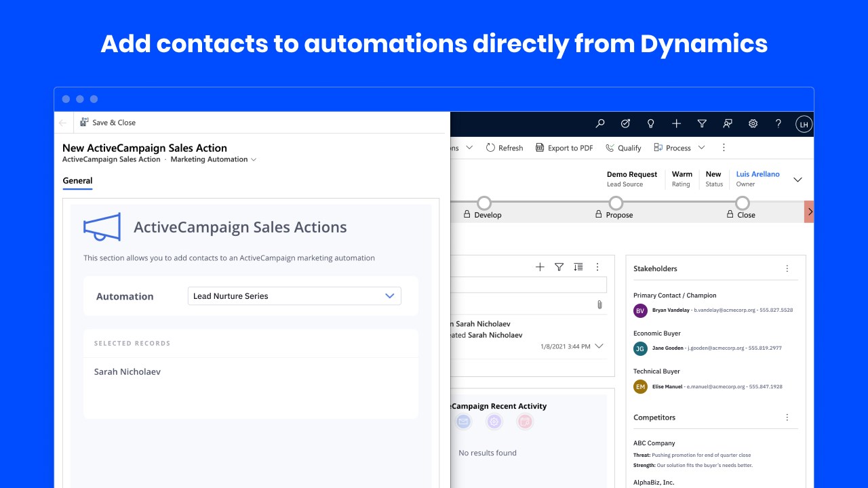Add a timeline record with plus icon
The image size is (868, 488).
(x=540, y=267)
